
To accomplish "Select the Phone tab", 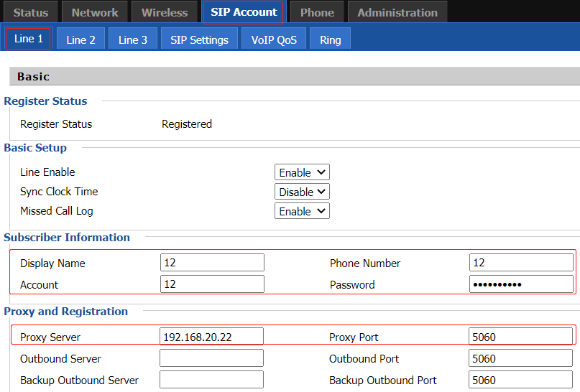I will [x=317, y=12].
